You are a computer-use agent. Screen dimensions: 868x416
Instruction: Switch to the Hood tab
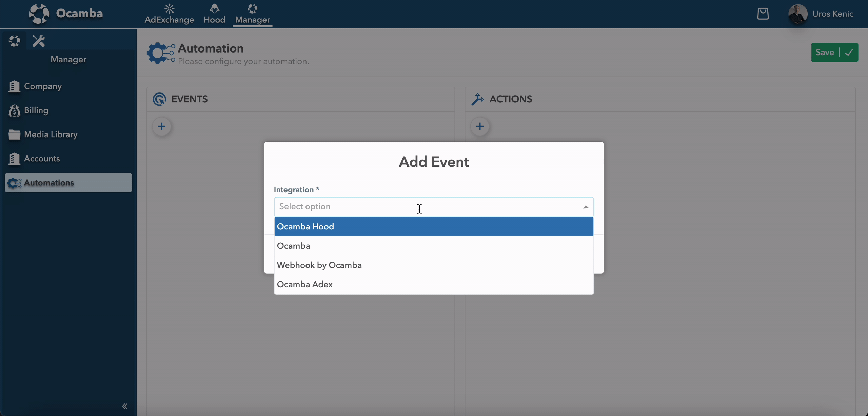coord(214,14)
